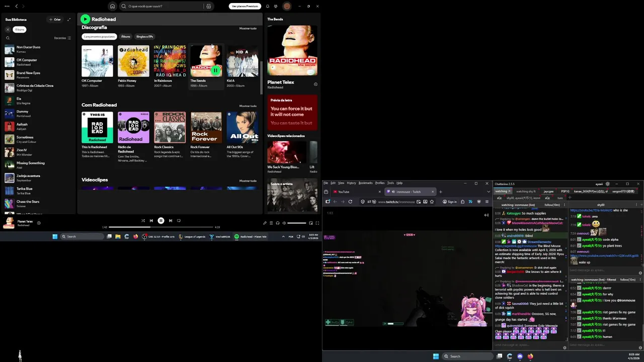The image size is (644, 362).
Task: Click Criar button in library
Action: click(x=55, y=20)
